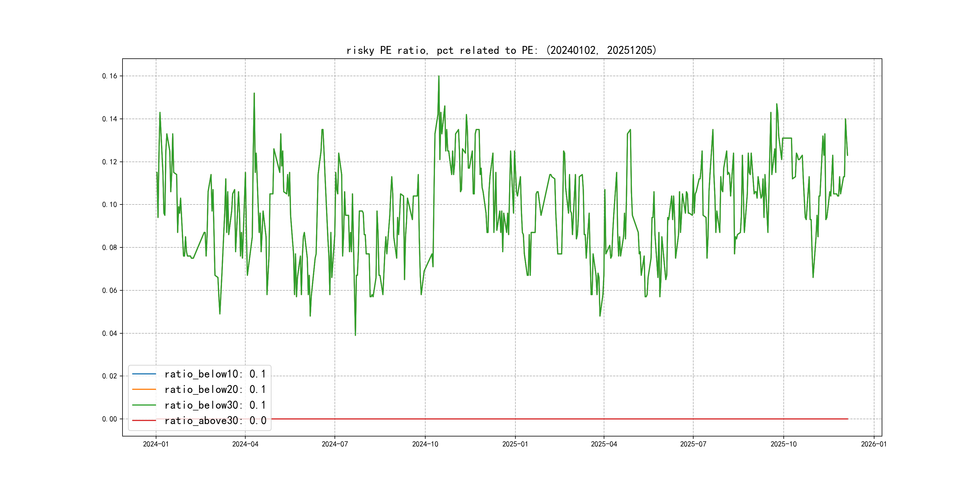Image resolution: width=980 pixels, height=490 pixels.
Task: Click the orange ratio_below20 legend line
Action: click(x=144, y=389)
